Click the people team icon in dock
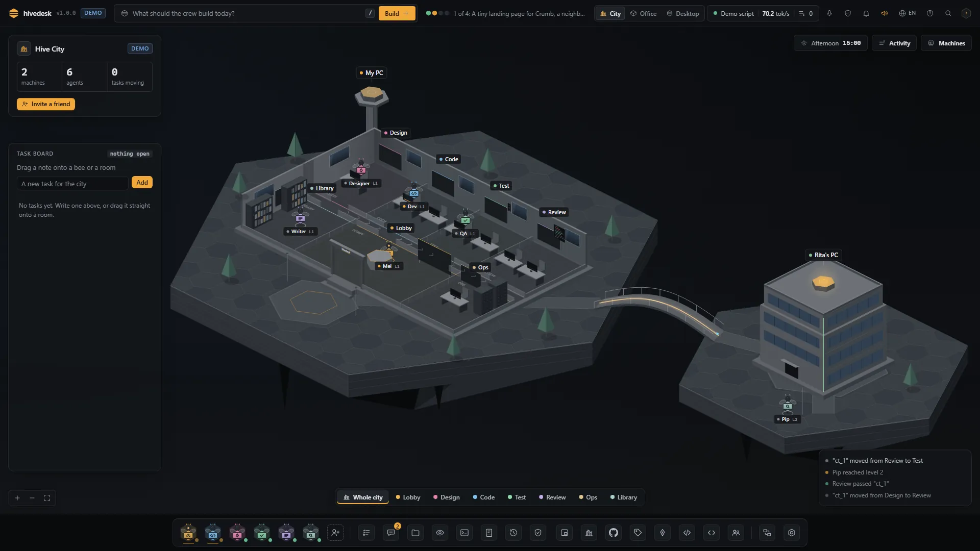The image size is (980, 551). click(736, 533)
